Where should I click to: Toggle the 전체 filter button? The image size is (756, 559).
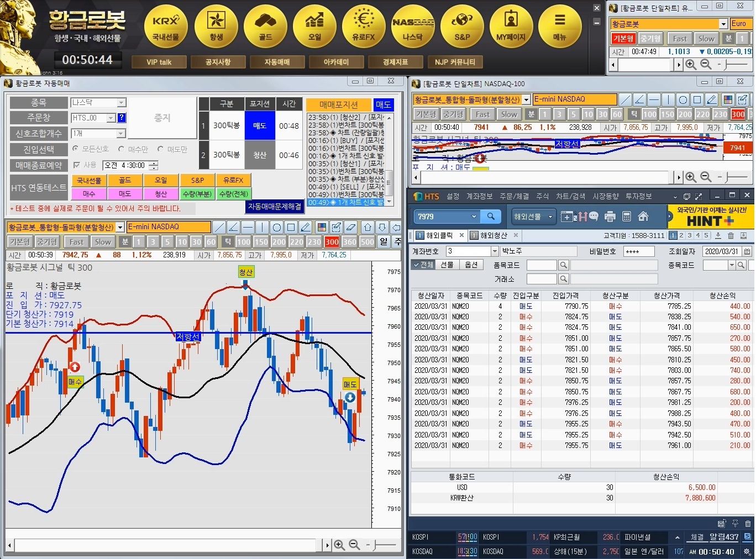click(x=423, y=265)
